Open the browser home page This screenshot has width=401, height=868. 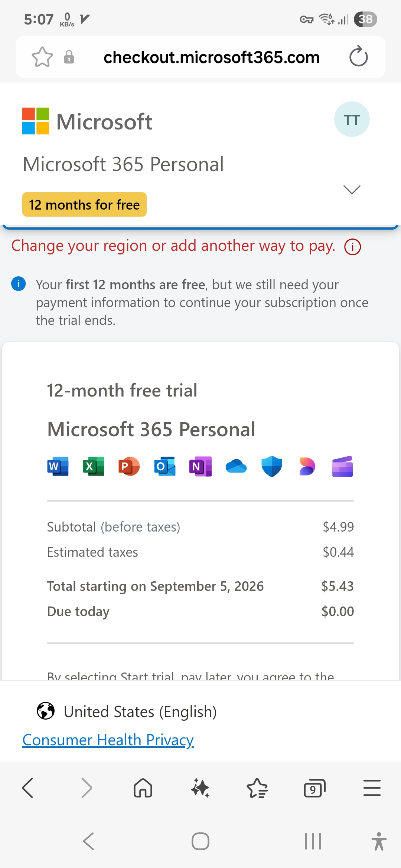143,788
